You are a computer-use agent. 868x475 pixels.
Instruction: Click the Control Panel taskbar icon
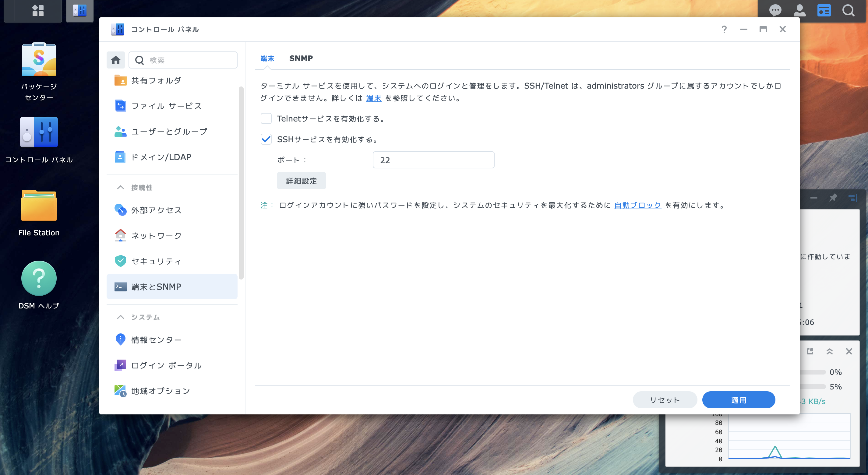[x=80, y=10]
